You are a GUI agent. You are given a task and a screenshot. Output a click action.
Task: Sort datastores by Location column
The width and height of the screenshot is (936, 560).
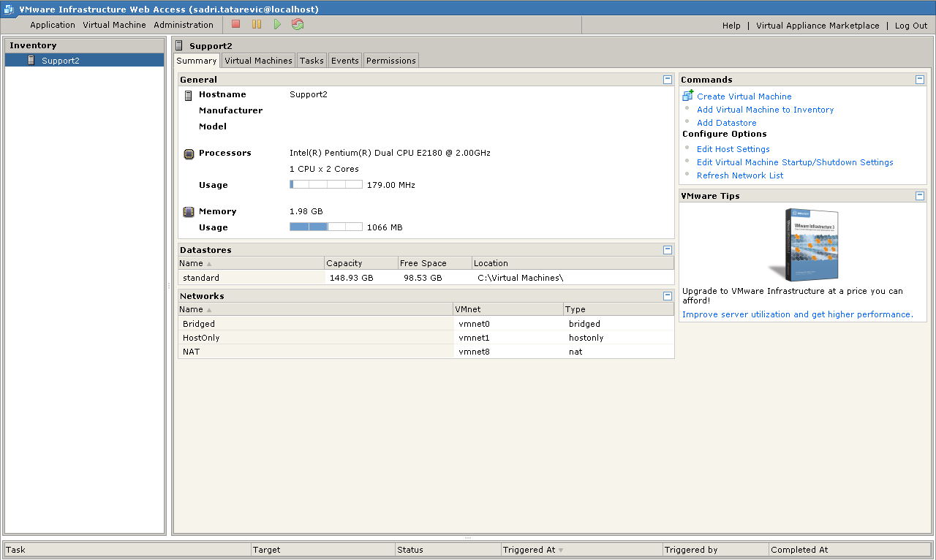click(x=573, y=263)
